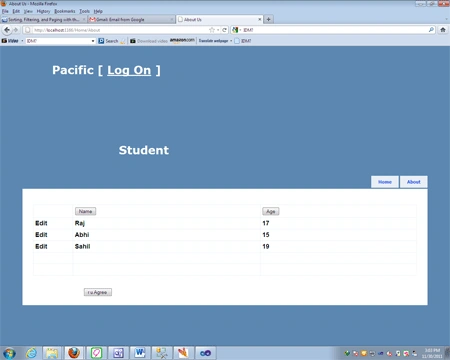
Task: Bookmark this page with the star icon
Action: coord(212,30)
